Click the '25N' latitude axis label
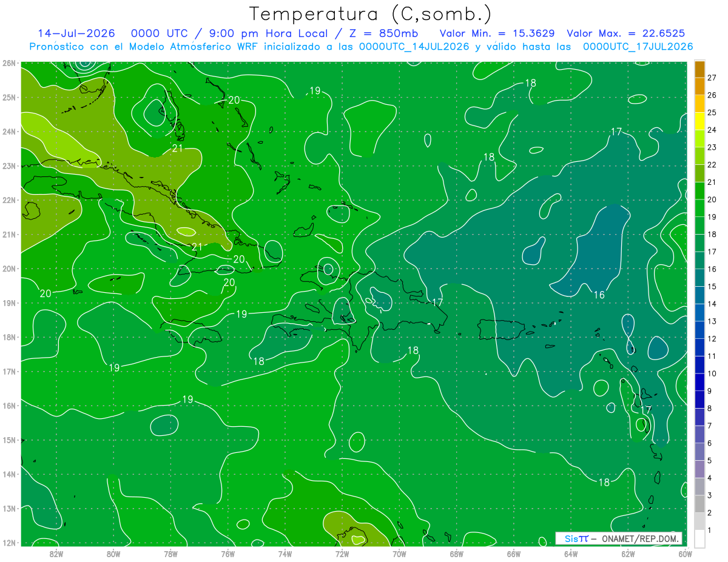Image resolution: width=728 pixels, height=562 pixels. point(9,97)
